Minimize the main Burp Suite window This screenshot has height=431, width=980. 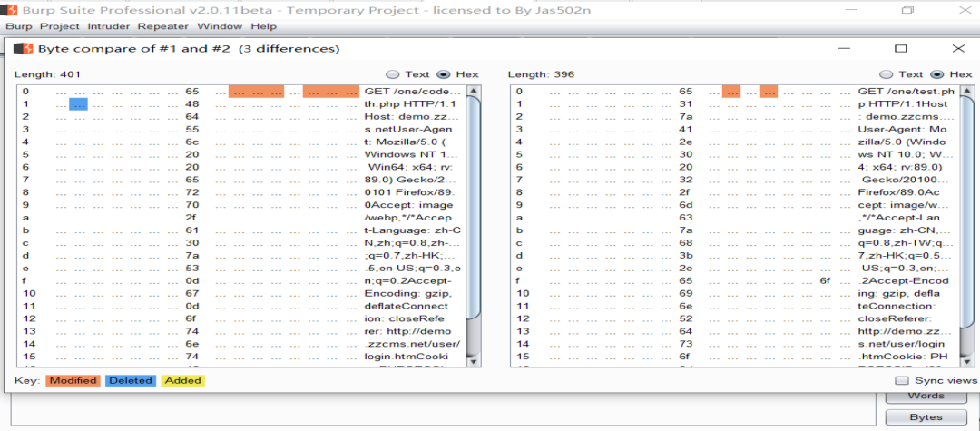point(851,9)
